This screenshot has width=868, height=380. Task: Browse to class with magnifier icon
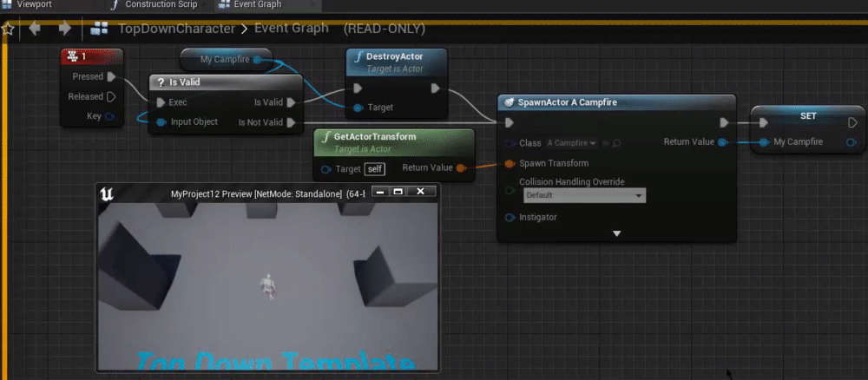click(x=616, y=143)
